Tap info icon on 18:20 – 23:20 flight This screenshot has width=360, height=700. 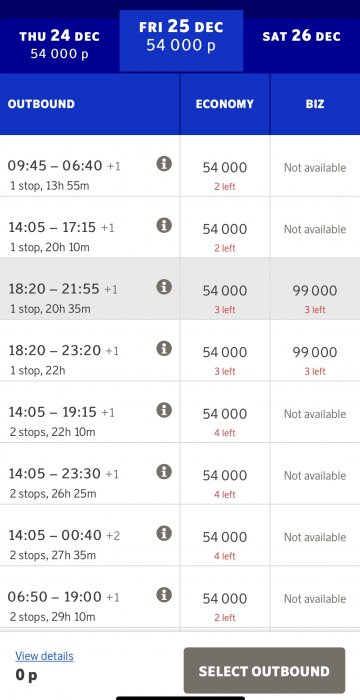[164, 349]
